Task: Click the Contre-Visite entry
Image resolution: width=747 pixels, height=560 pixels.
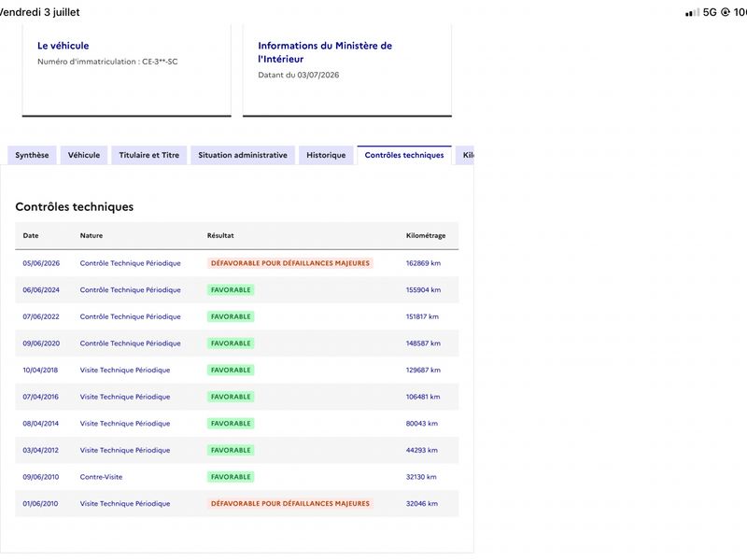Action: point(101,477)
